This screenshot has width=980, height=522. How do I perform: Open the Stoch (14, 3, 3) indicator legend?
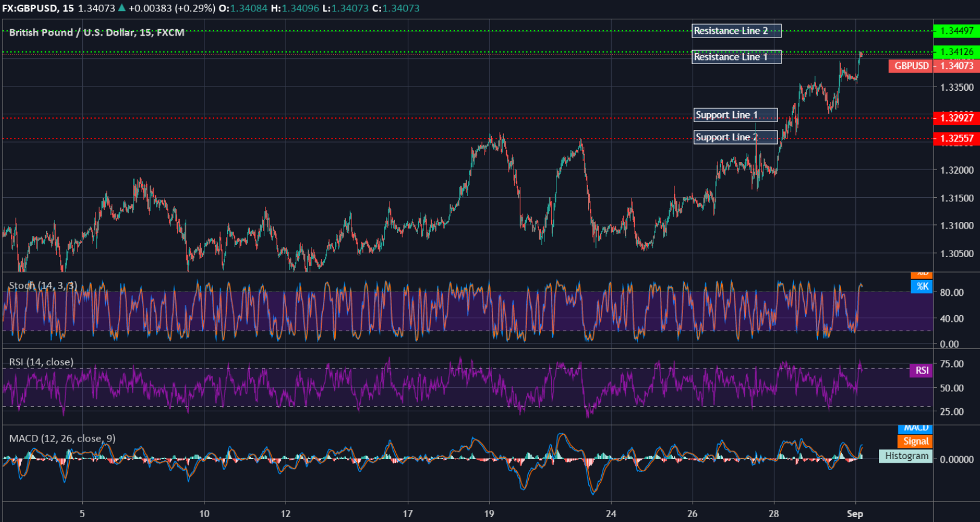(43, 285)
